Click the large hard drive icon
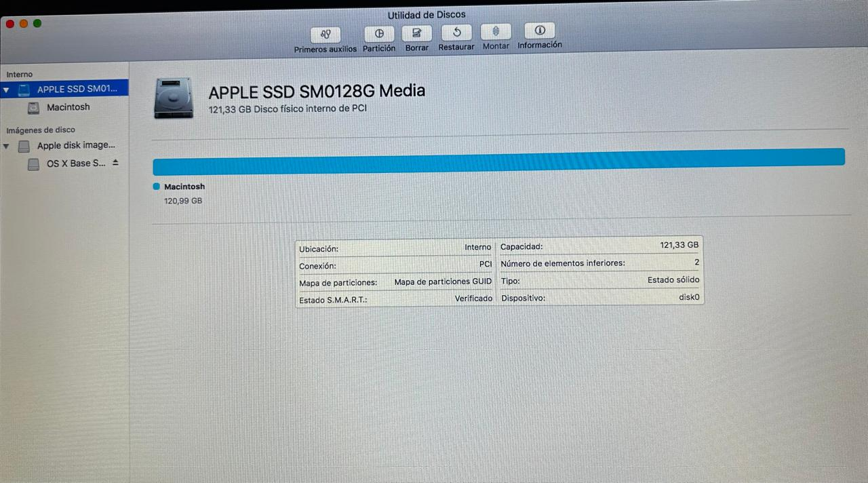 pyautogui.click(x=174, y=98)
